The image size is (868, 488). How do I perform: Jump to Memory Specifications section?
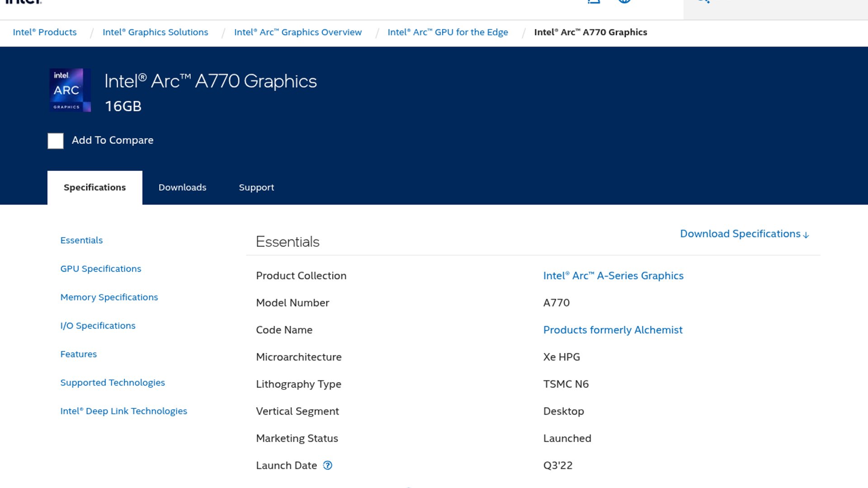[109, 297]
